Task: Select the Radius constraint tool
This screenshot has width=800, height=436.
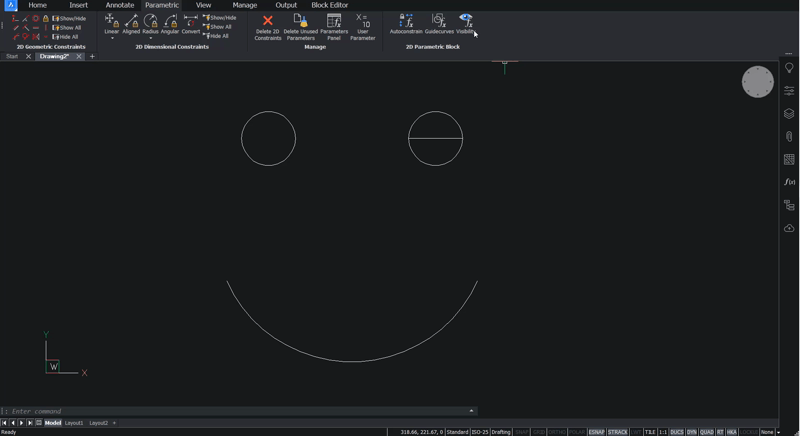Action: coord(151,21)
